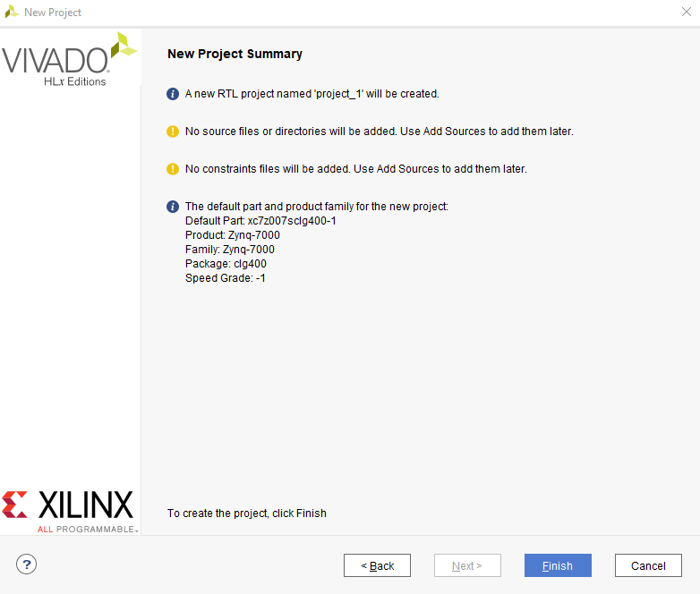Click the 'To create the project, click Finish' text
Screen dimensions: 700x594
247,513
